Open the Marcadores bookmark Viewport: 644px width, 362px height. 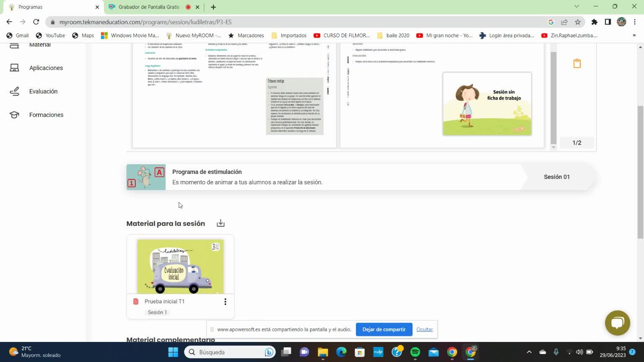[x=246, y=36]
